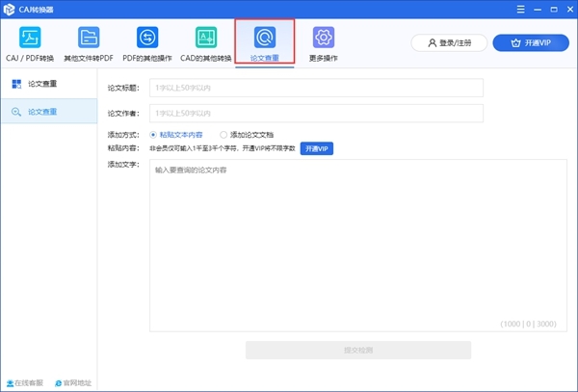Click the top-right 开通VIP cart button
This screenshot has height=392, width=578.
[530, 42]
